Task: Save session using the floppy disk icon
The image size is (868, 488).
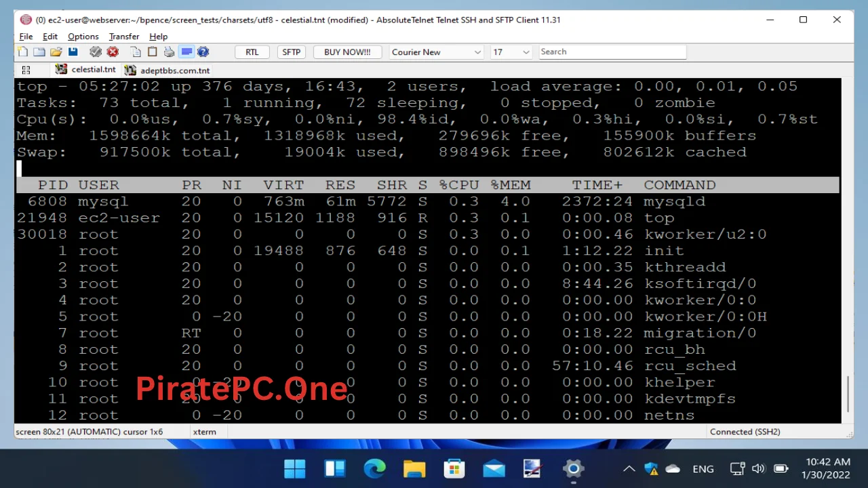Action: coord(73,52)
